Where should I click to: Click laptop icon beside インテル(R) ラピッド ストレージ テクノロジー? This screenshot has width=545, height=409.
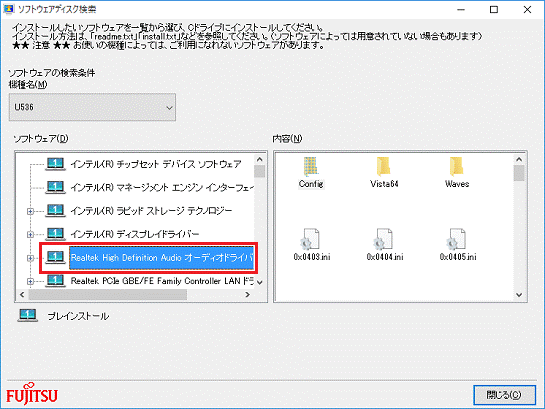coord(55,211)
